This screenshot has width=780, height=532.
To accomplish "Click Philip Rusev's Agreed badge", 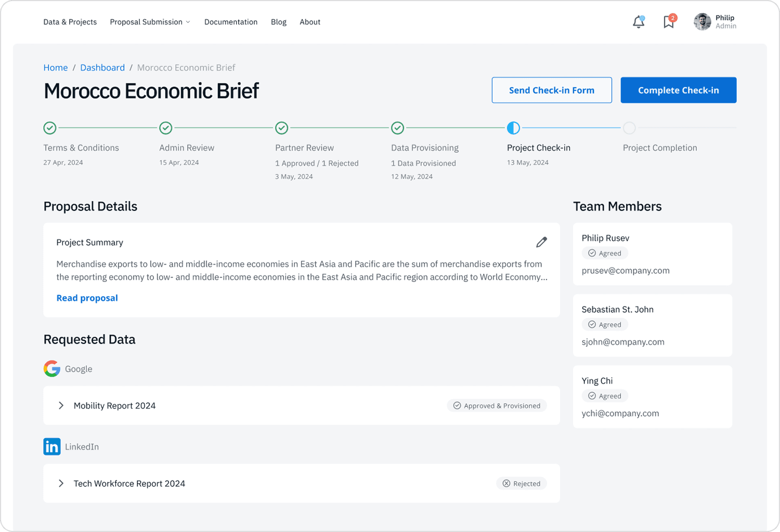I will tap(605, 254).
